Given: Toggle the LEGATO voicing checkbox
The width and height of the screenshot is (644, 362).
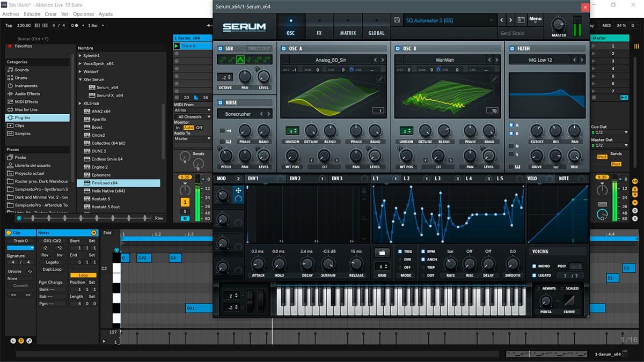Looking at the screenshot, I should (x=535, y=276).
